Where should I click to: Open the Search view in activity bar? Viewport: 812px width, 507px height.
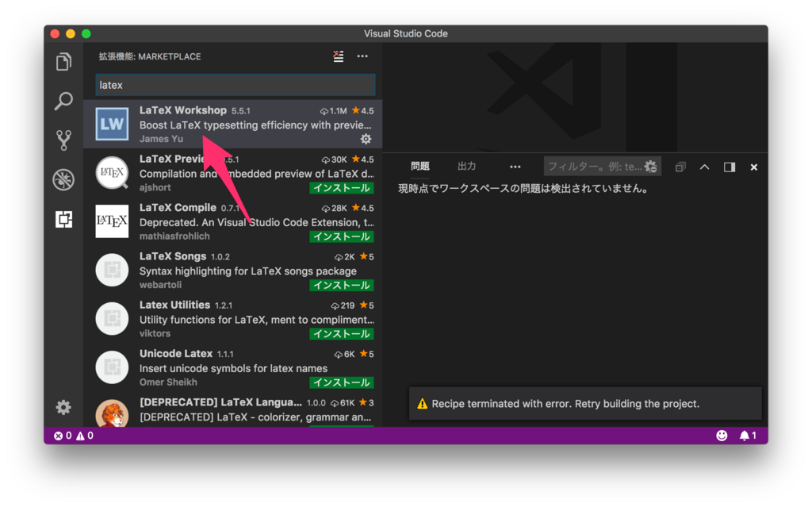click(63, 101)
